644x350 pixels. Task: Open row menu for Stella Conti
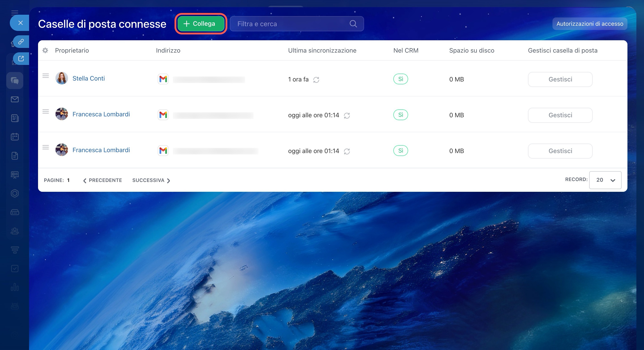tap(45, 76)
